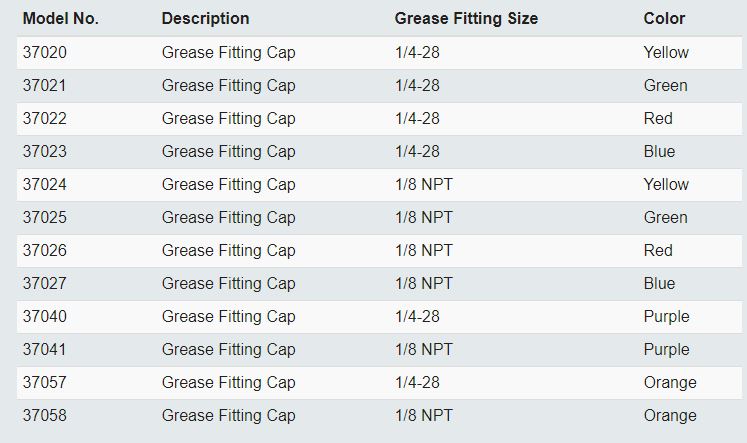Click model number 37023
Screen dimensions: 747x443
click(44, 151)
